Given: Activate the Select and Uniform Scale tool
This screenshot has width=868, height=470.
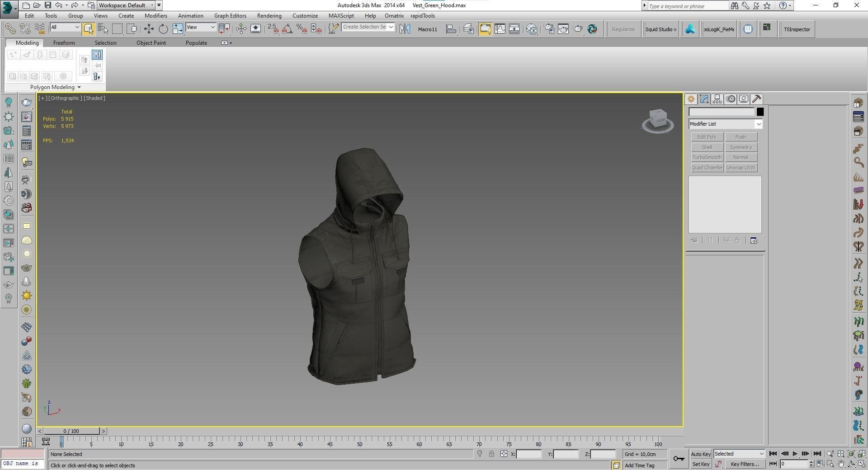Looking at the screenshot, I should coord(178,29).
